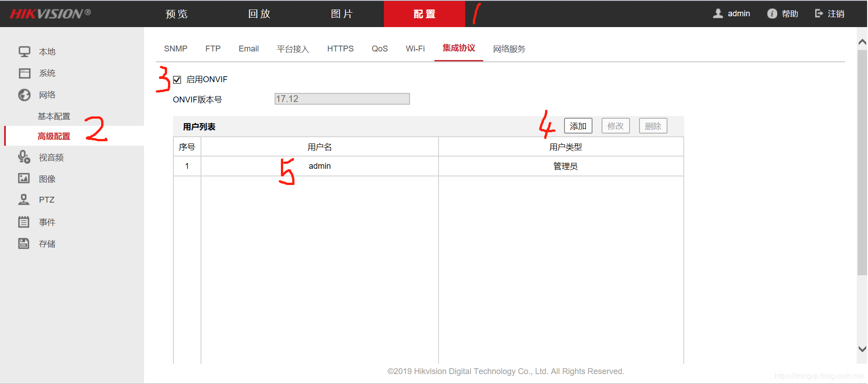Select 高级配置 under 网络
This screenshot has width=868, height=384.
54,136
